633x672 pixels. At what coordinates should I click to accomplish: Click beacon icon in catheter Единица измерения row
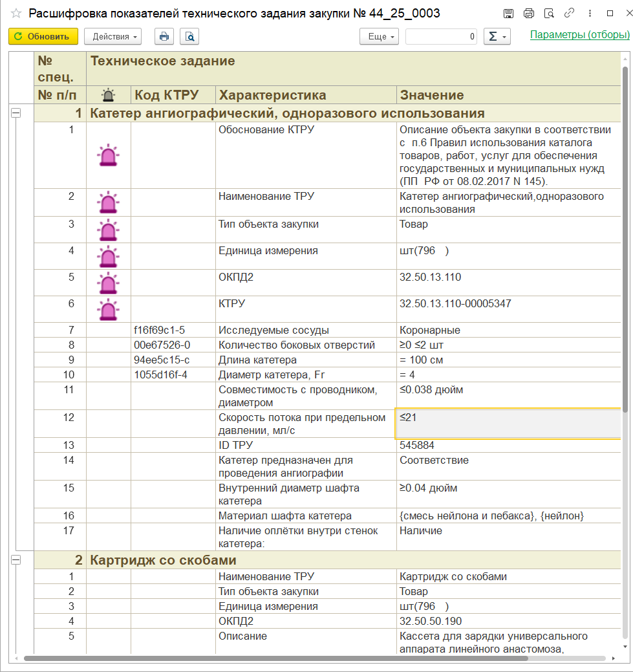109,257
